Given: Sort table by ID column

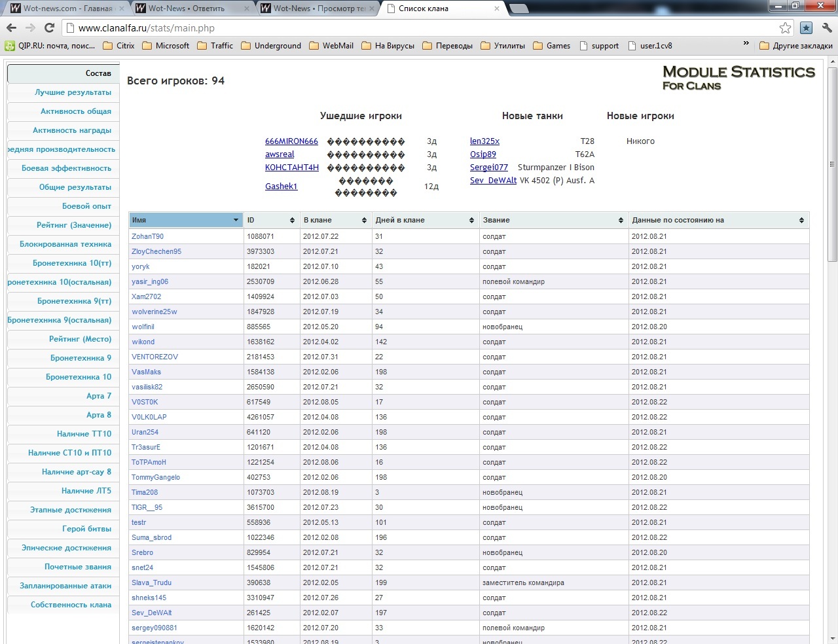Looking at the screenshot, I should (x=272, y=220).
